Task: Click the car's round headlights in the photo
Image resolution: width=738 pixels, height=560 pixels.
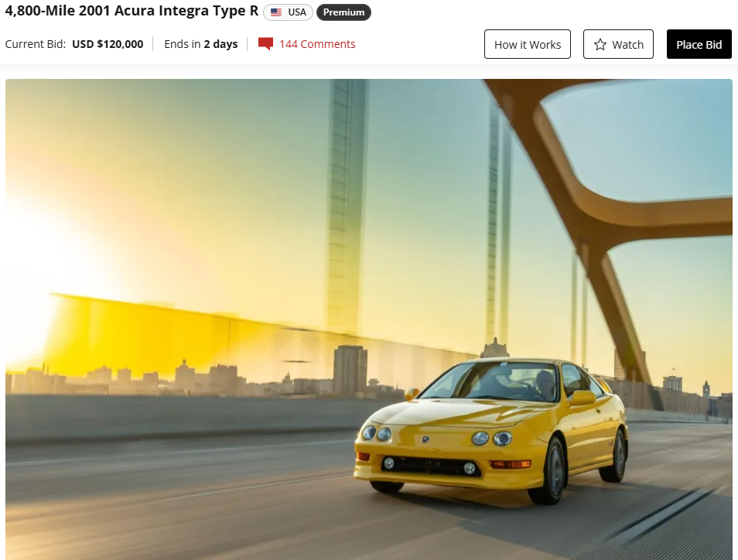Action: [491, 439]
